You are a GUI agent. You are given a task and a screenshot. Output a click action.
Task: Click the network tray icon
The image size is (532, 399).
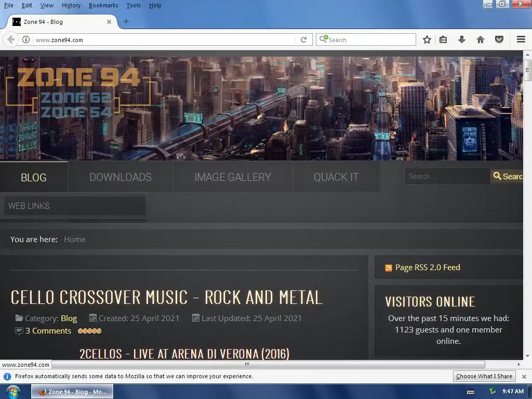[x=493, y=392]
